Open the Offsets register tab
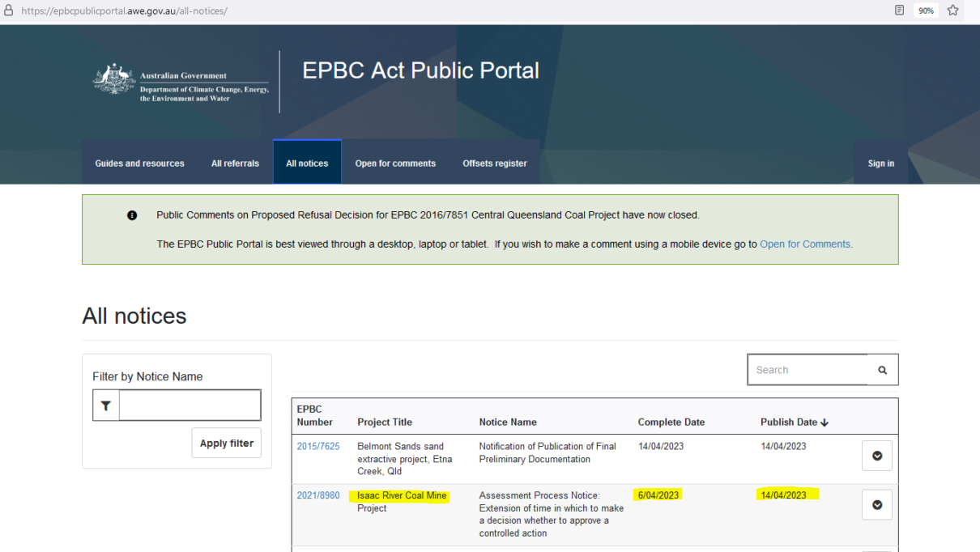The image size is (980, 552). click(494, 163)
